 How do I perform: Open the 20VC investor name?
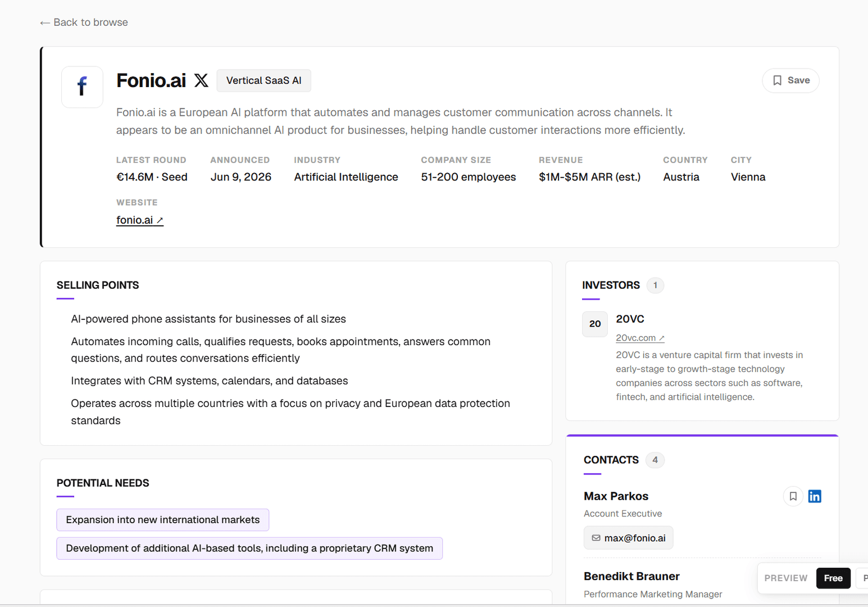(x=630, y=319)
